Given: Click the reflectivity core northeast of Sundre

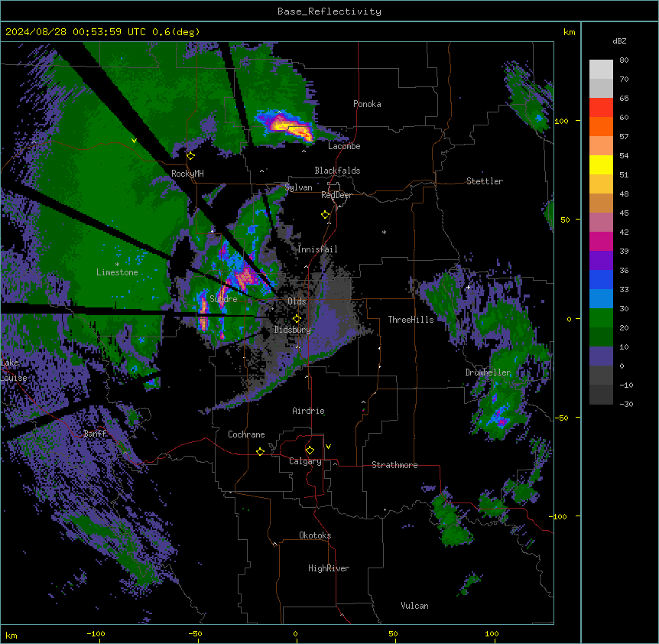Looking at the screenshot, I should (x=245, y=276).
